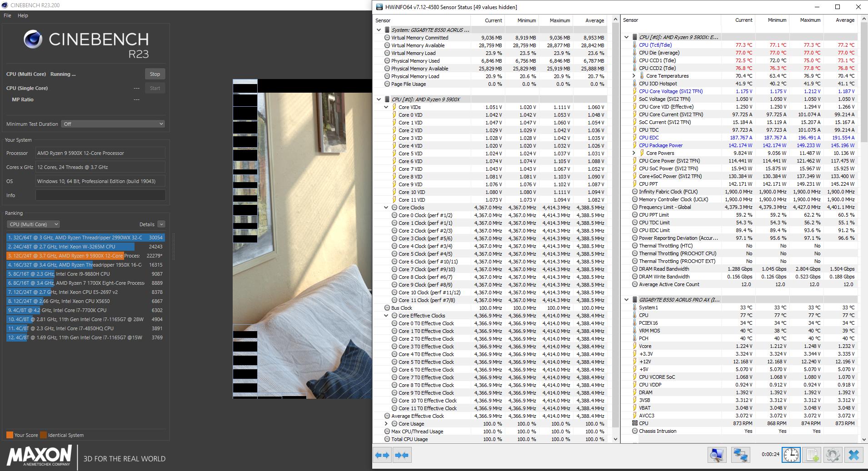Open HWiNFO sensor settings gear icon
868x471 pixels.
point(833,455)
